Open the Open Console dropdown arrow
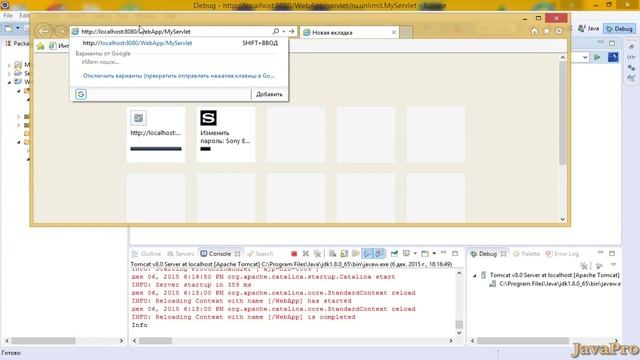 (x=434, y=253)
